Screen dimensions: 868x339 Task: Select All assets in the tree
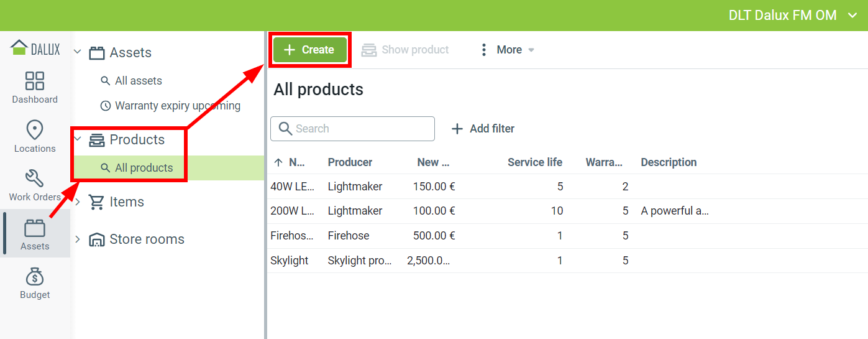tap(138, 81)
